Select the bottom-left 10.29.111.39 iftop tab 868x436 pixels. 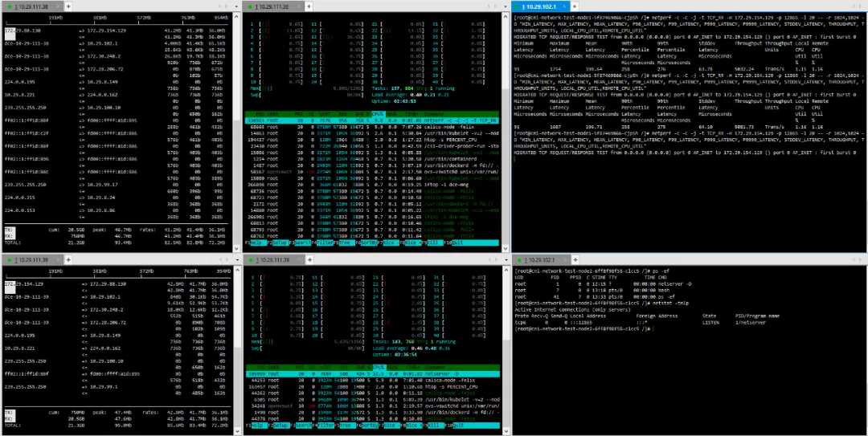click(x=32, y=259)
